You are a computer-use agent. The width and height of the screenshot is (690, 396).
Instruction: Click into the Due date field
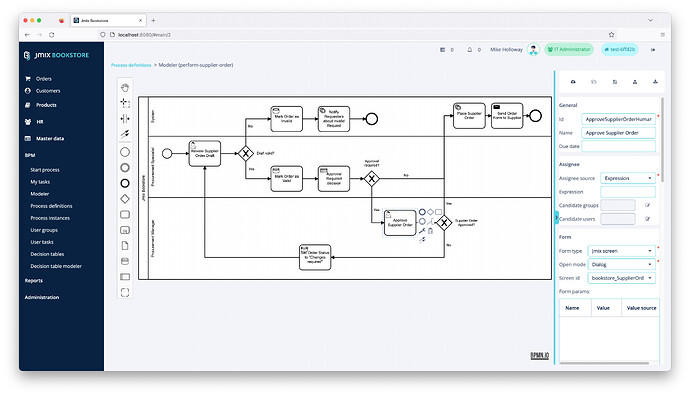click(618, 146)
